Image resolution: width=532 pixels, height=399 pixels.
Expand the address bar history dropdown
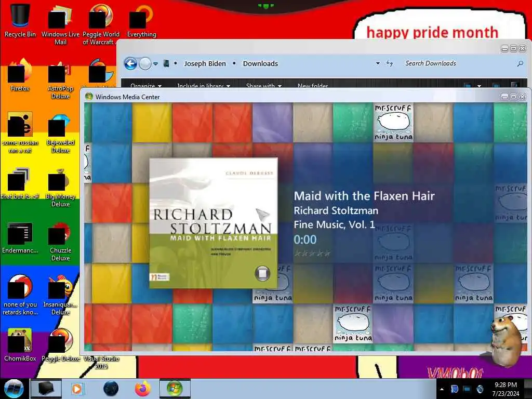(378, 63)
